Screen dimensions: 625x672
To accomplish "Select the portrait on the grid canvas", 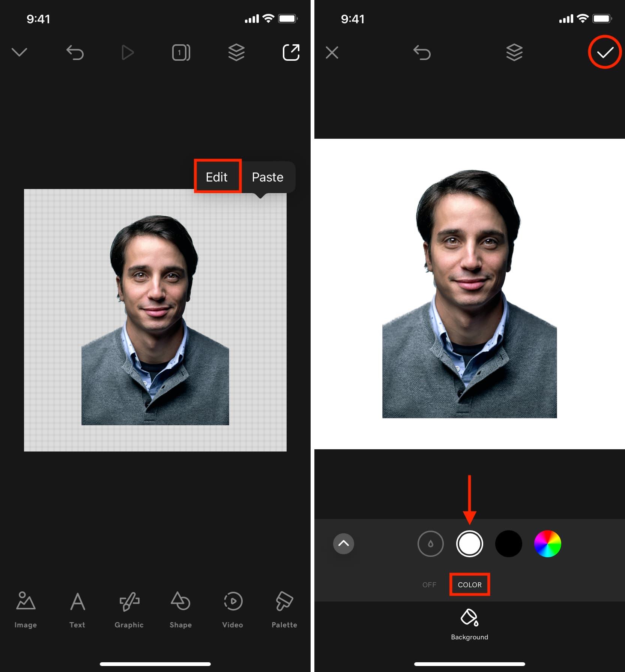I will pos(155,320).
